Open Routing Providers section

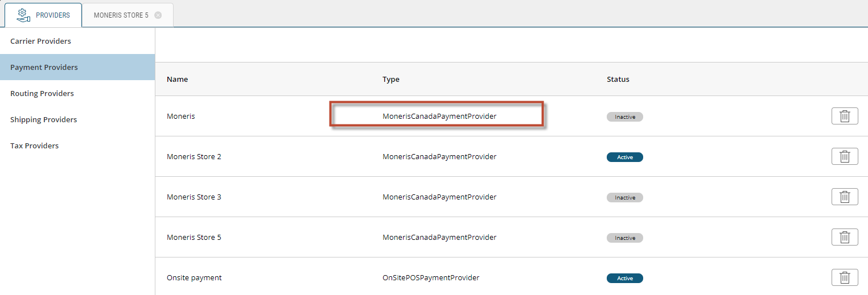click(x=42, y=93)
